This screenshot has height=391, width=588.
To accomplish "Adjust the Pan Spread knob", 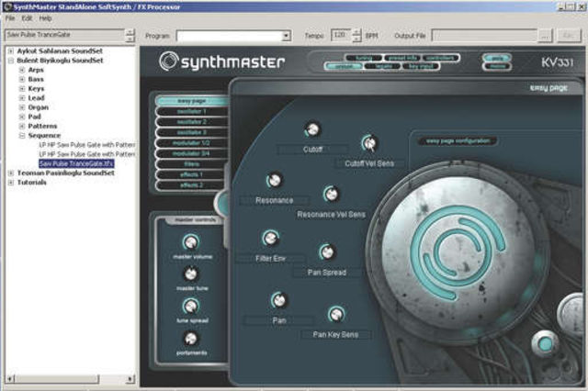I will 327,252.
